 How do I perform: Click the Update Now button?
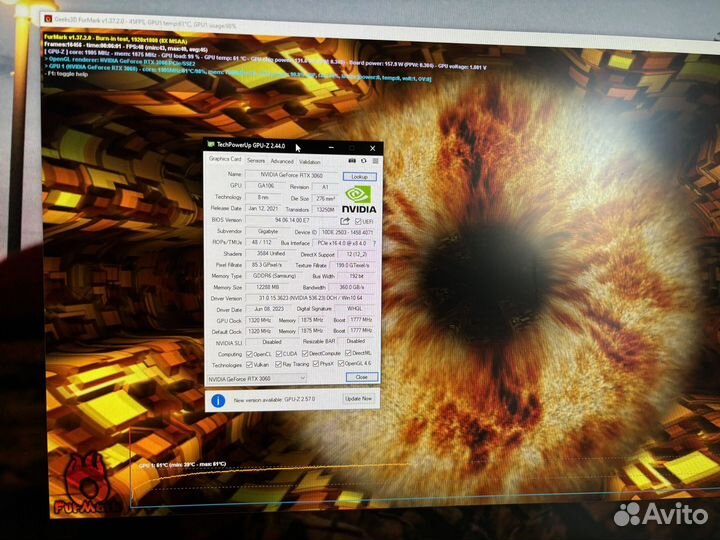359,399
